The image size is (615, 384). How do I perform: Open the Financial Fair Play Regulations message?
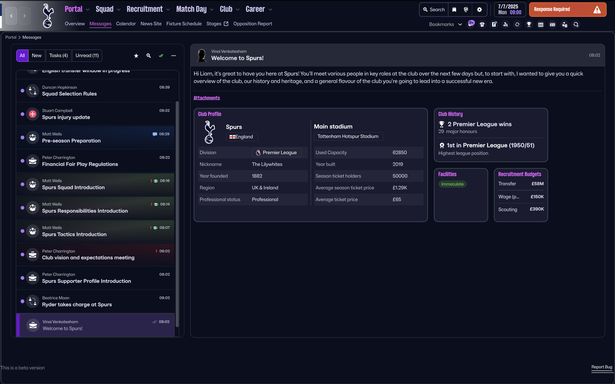click(95, 161)
